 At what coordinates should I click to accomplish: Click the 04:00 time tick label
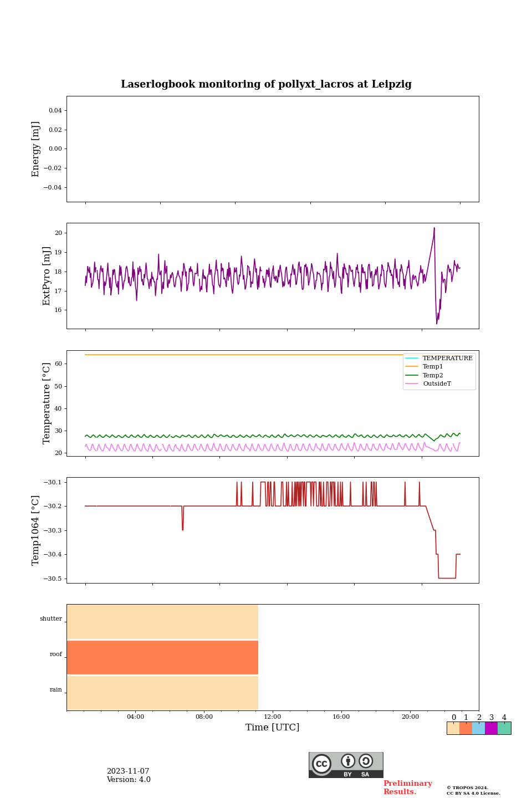click(x=135, y=717)
